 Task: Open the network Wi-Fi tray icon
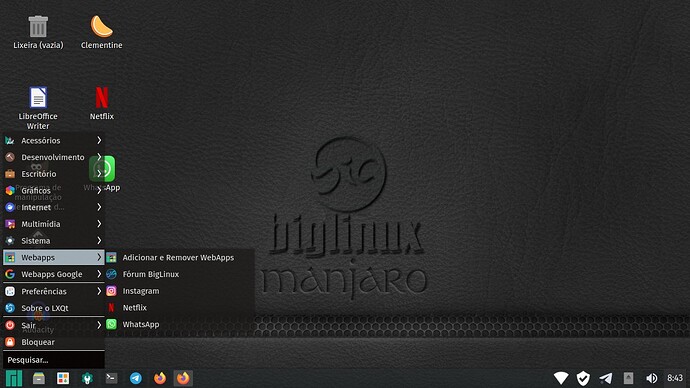pos(561,378)
